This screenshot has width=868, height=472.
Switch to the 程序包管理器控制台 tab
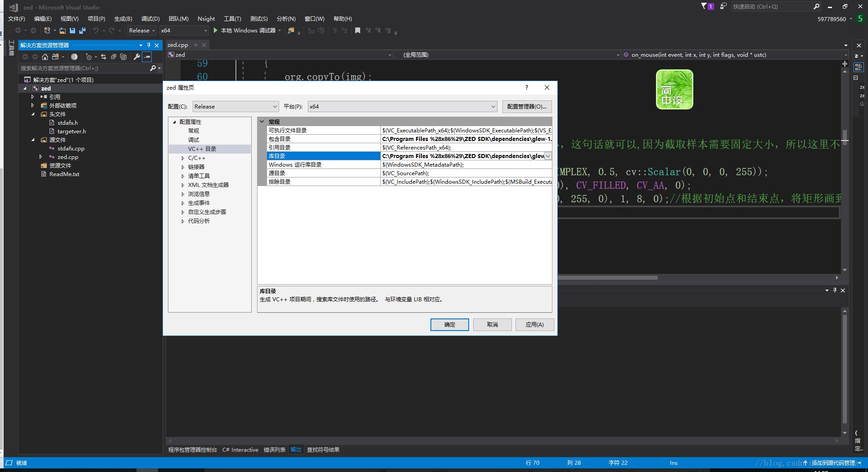click(192, 450)
